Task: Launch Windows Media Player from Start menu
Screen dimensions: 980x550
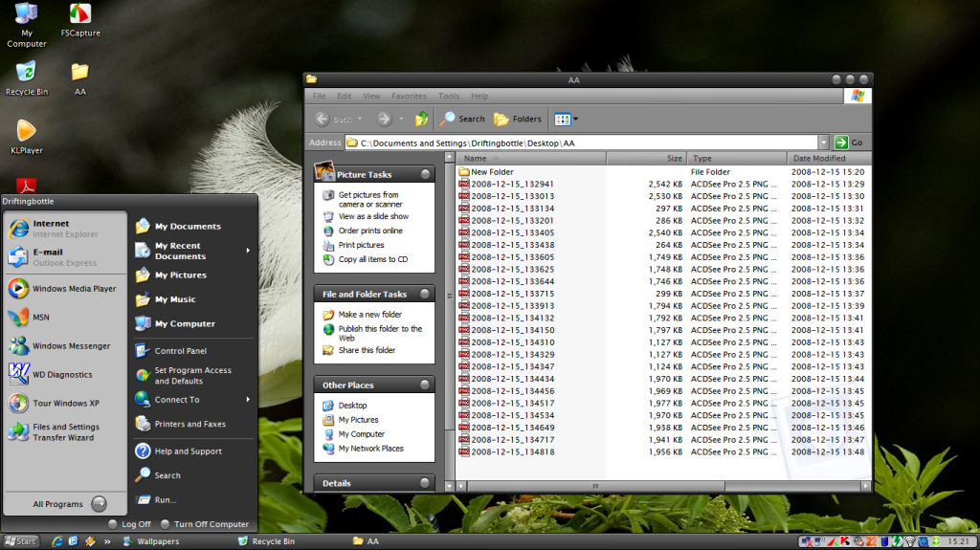Action: [x=65, y=288]
